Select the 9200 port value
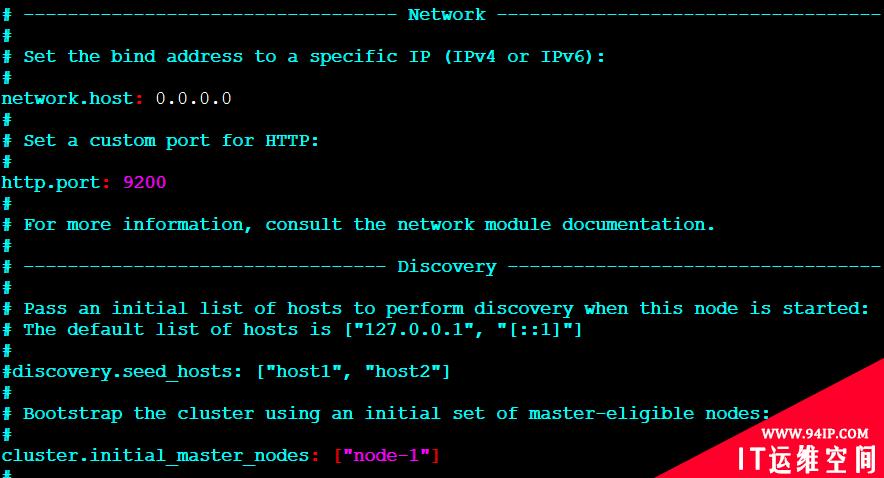 145,182
